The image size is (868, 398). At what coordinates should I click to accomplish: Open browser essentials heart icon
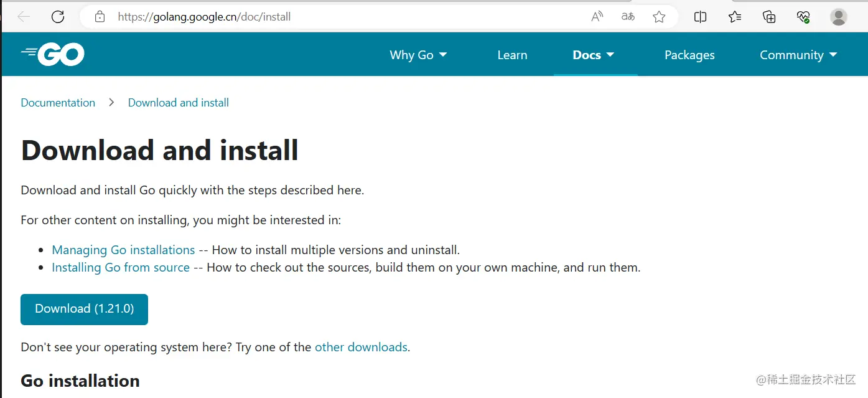(x=804, y=17)
